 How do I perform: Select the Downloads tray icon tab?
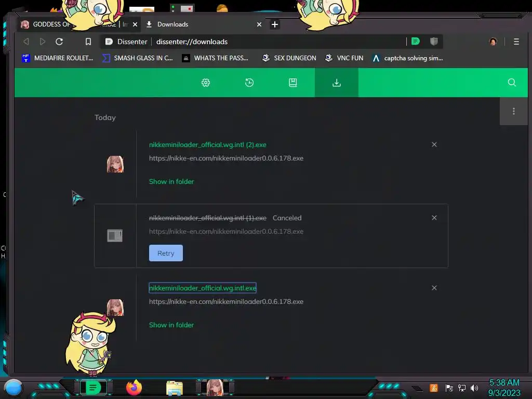coord(337,83)
